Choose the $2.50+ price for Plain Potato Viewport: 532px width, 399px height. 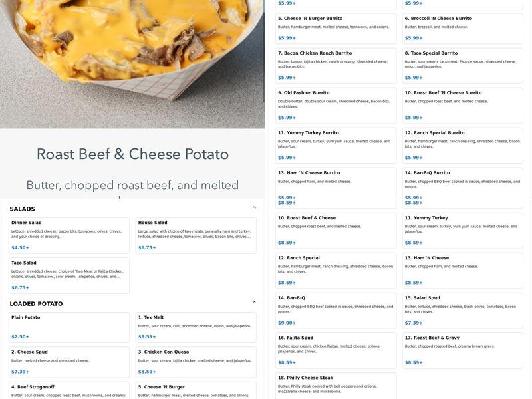point(20,335)
